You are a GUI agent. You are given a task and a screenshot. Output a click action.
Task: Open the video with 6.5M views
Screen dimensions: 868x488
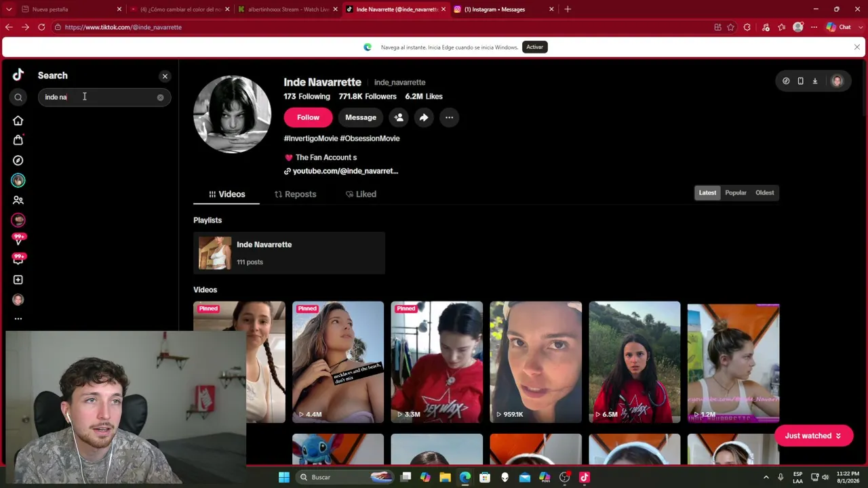(635, 362)
